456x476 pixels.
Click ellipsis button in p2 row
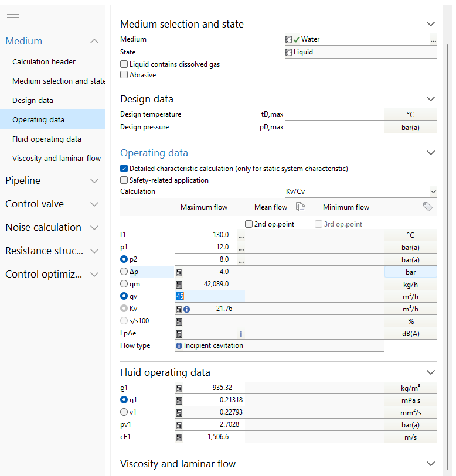(x=241, y=260)
